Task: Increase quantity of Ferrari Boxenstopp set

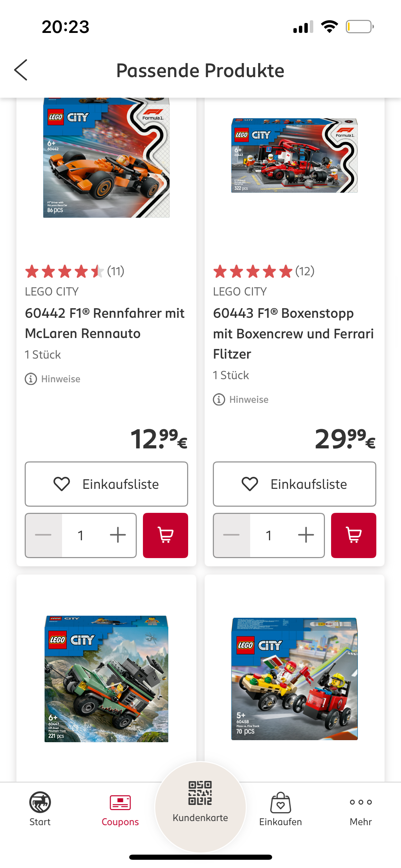Action: tap(306, 535)
